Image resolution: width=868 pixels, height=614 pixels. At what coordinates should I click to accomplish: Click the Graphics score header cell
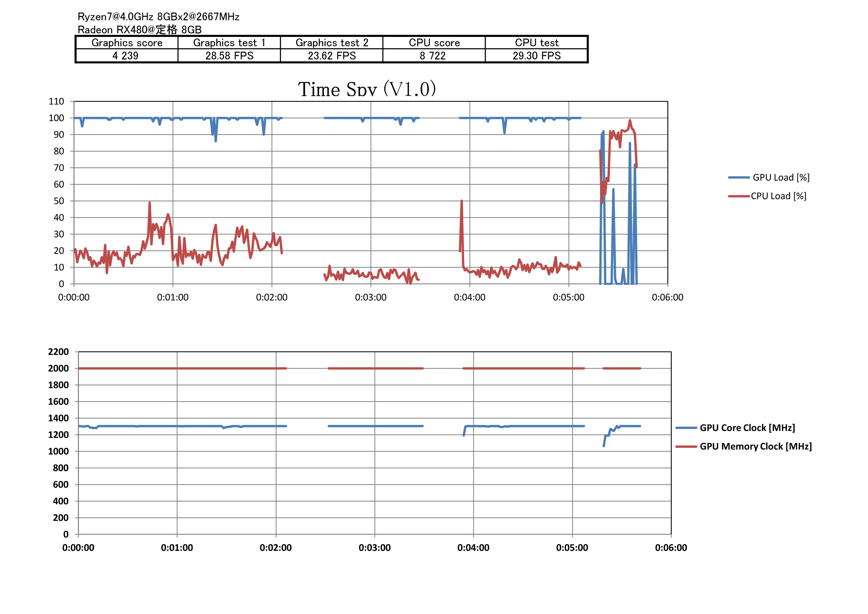point(127,43)
